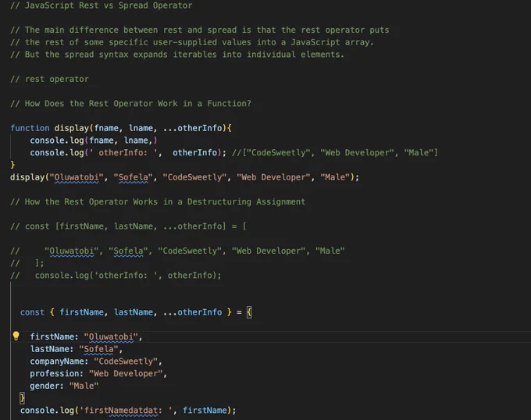This screenshot has width=531, height=420.
Task: Place cursor on 'display' function name
Action: click(72, 128)
